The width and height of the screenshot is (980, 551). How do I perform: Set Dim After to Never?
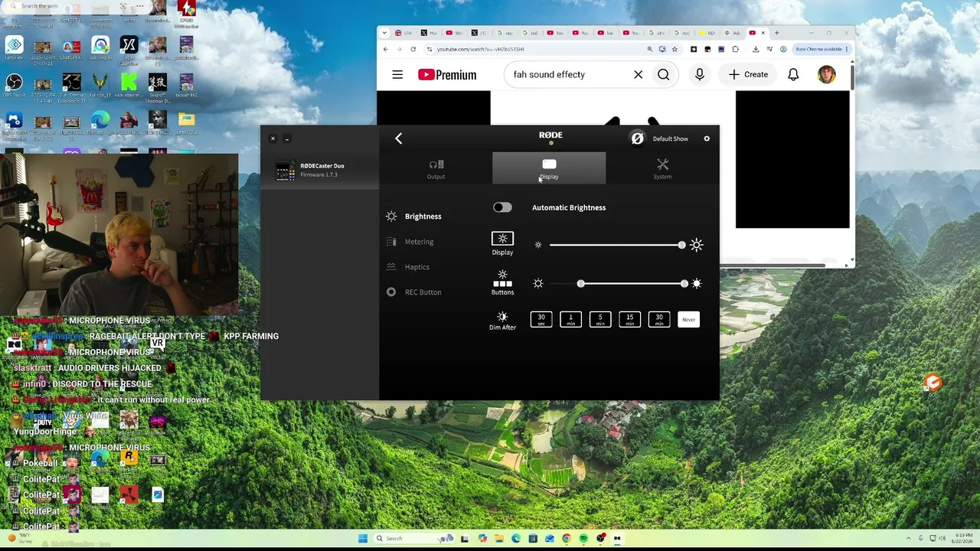pos(688,319)
